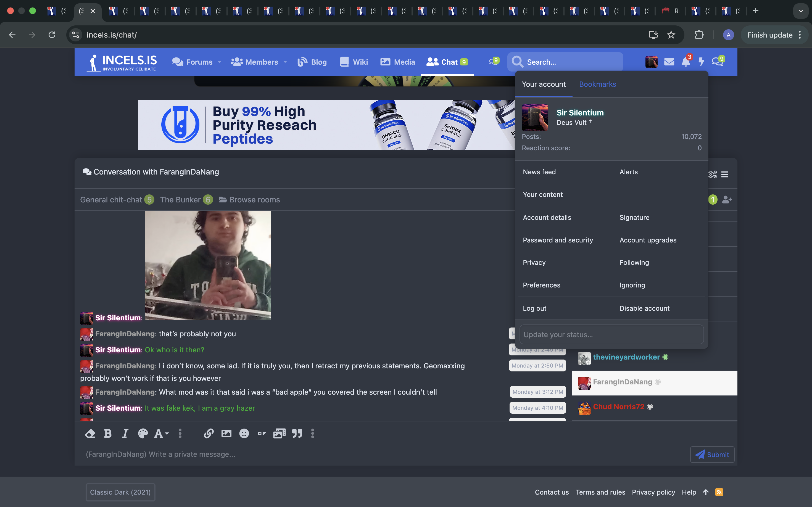Image resolution: width=812 pixels, height=507 pixels.
Task: Select the Your account tab
Action: 544,84
